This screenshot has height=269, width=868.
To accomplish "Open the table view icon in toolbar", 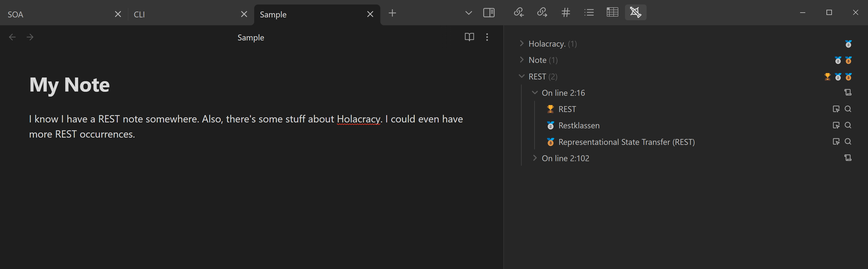I will pyautogui.click(x=612, y=13).
